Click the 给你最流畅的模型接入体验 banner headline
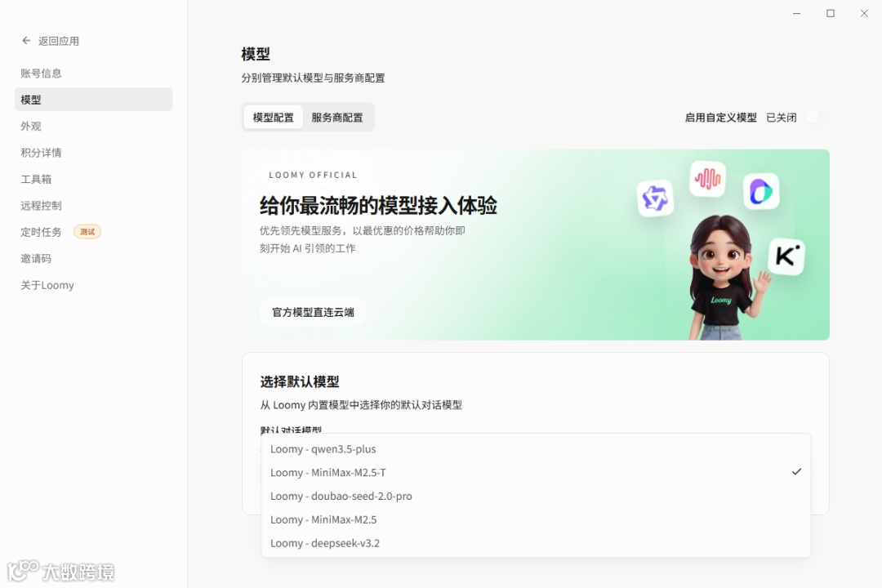Viewport: 882px width, 588px height. coord(378,205)
